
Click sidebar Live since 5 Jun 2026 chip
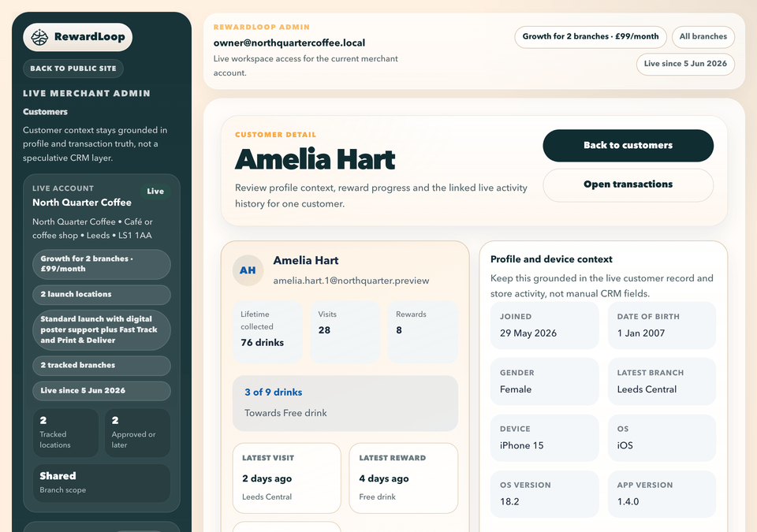(x=102, y=391)
